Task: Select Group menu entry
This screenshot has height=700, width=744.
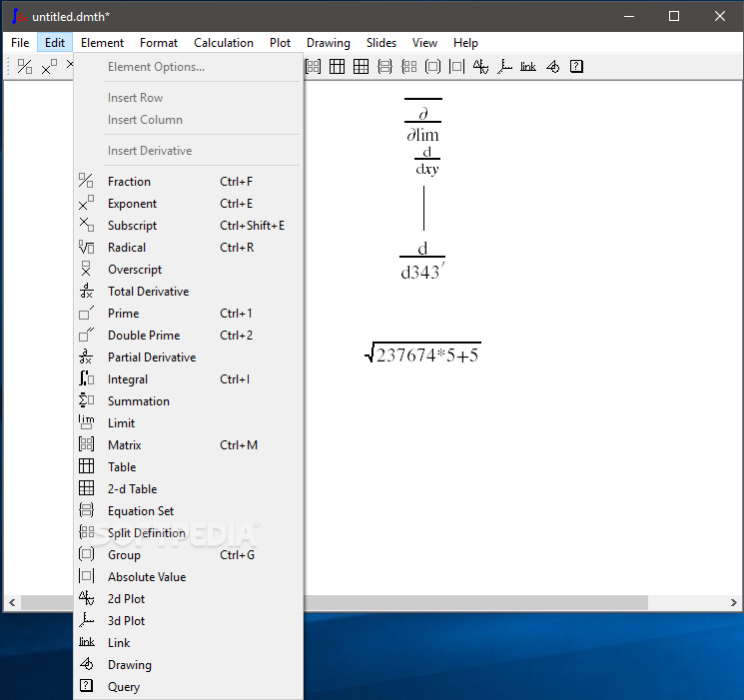Action: click(x=189, y=555)
